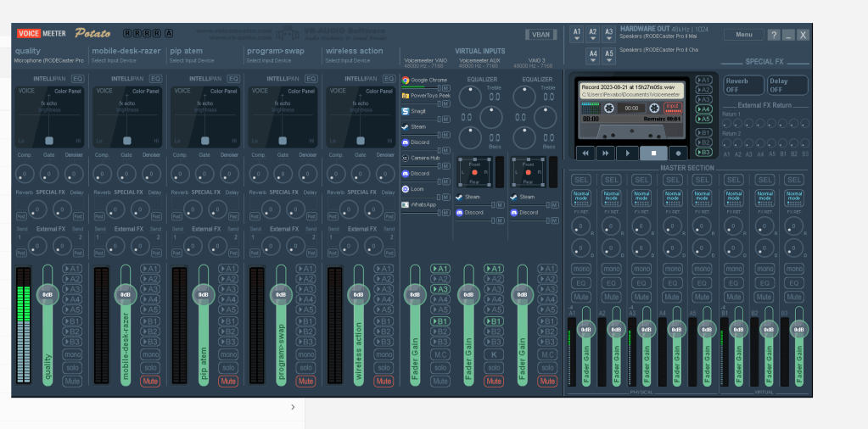Click the left cassette reel icon
868x429 pixels.
(609, 109)
